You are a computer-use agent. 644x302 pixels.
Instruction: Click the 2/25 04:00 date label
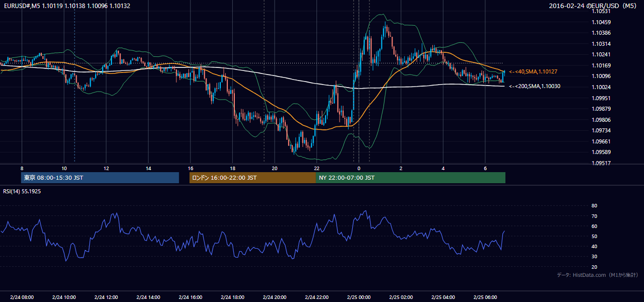[x=443, y=297]
